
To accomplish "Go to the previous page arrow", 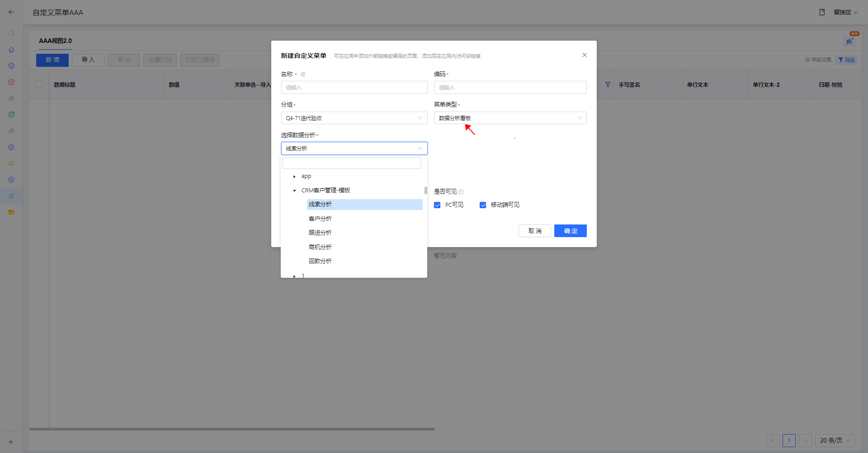I will (773, 440).
